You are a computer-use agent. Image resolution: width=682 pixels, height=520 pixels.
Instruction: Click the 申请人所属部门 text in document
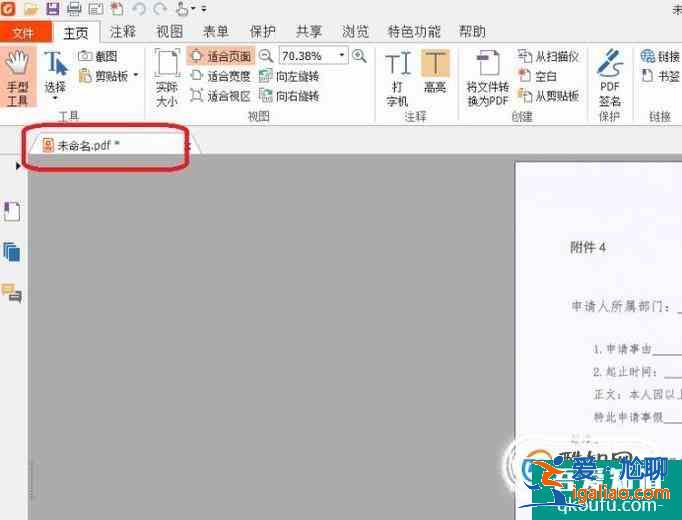[x=617, y=306]
